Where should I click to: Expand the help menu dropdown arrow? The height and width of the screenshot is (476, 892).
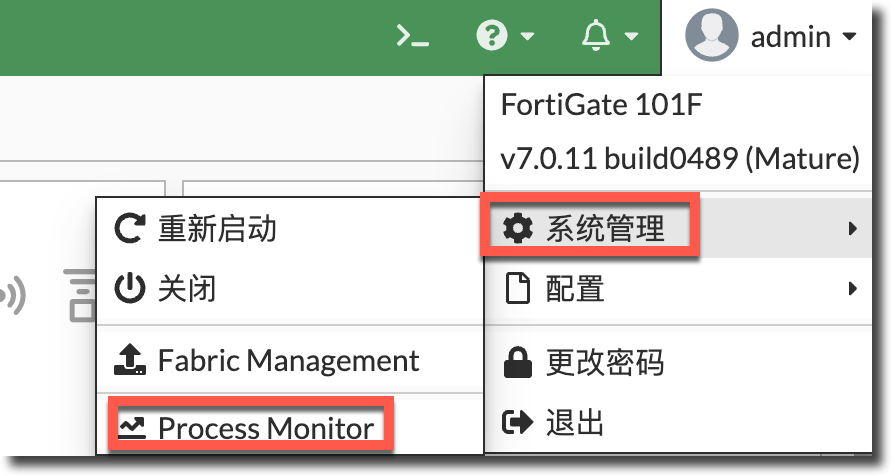pos(527,38)
